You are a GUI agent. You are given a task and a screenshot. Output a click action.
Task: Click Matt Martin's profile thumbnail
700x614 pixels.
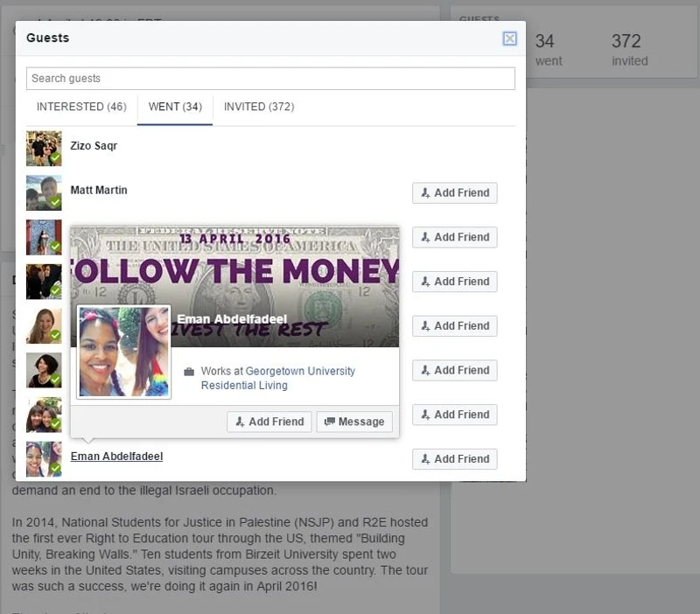[x=44, y=192]
